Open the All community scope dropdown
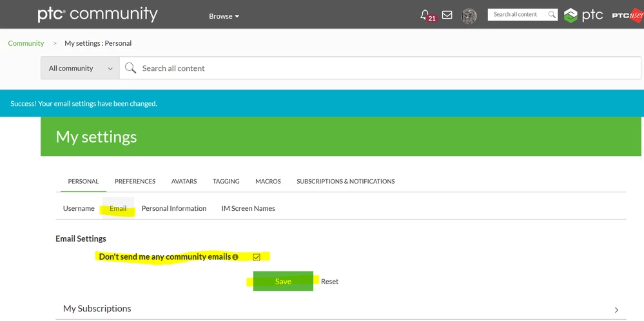This screenshot has width=644, height=321. pyautogui.click(x=80, y=68)
